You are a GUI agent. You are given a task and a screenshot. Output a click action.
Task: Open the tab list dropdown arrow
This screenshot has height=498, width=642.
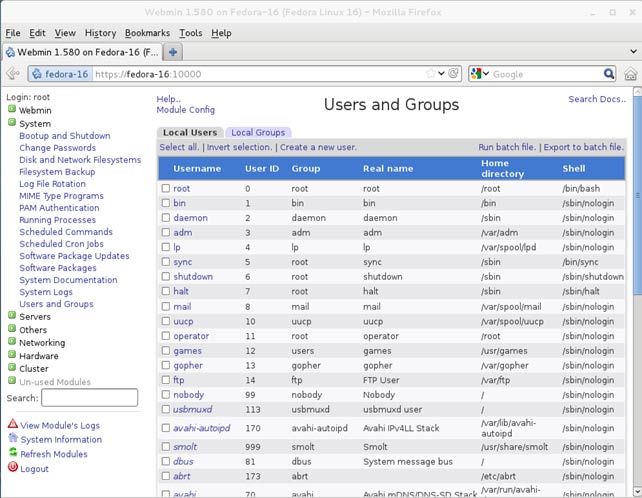pos(633,52)
